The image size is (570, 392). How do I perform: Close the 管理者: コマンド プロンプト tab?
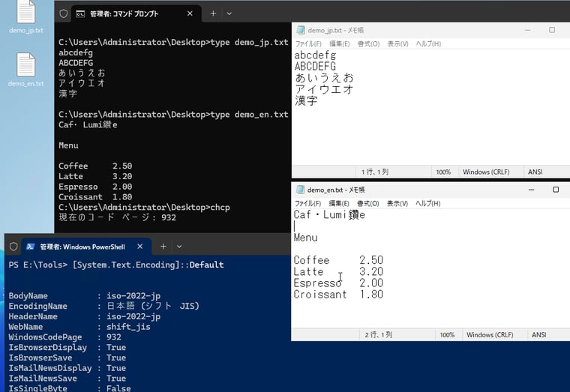tap(190, 13)
